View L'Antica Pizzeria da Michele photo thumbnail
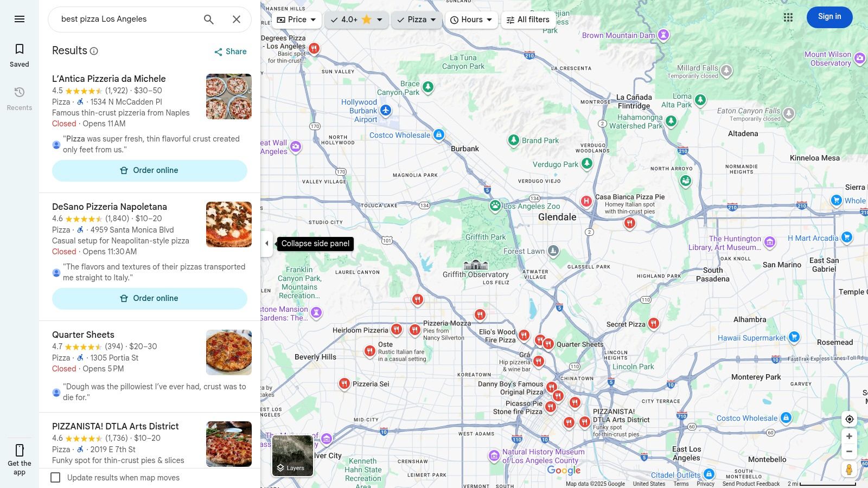This screenshot has height=488, width=868. tap(229, 97)
